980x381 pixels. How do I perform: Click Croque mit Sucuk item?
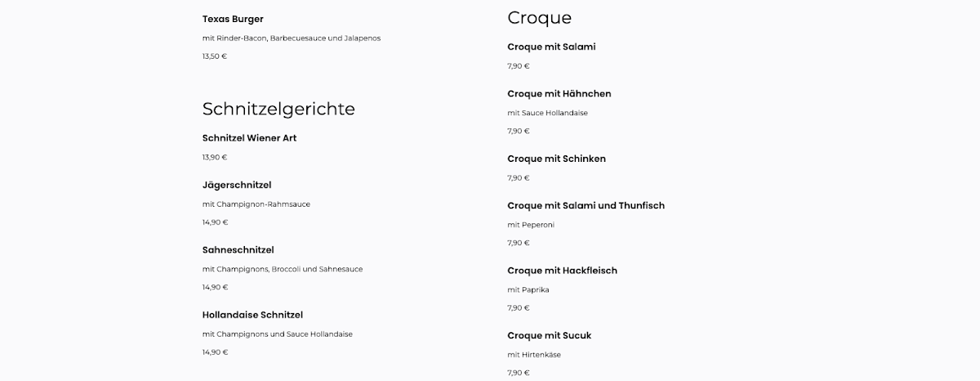click(549, 335)
